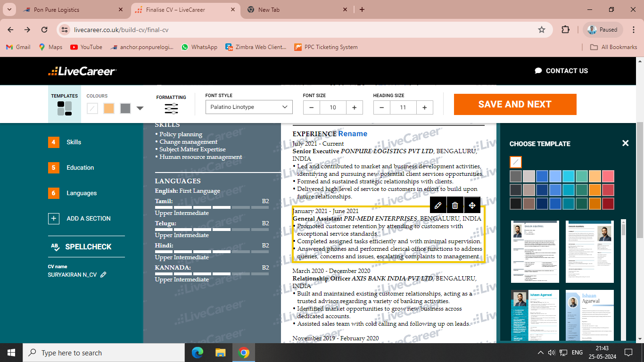Screen dimensions: 644x362
Task: Close the Choose Template panel
Action: click(625, 143)
